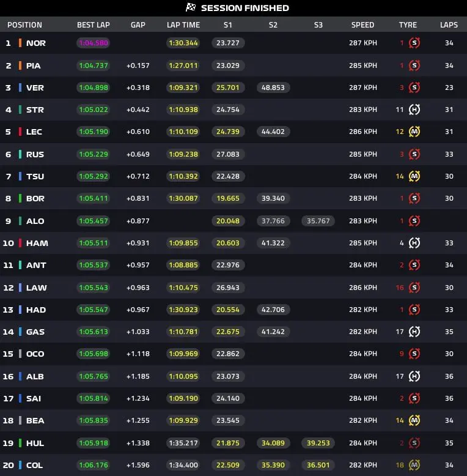Select driver name VER
Image resolution: width=467 pixels, height=476 pixels.
pos(35,87)
